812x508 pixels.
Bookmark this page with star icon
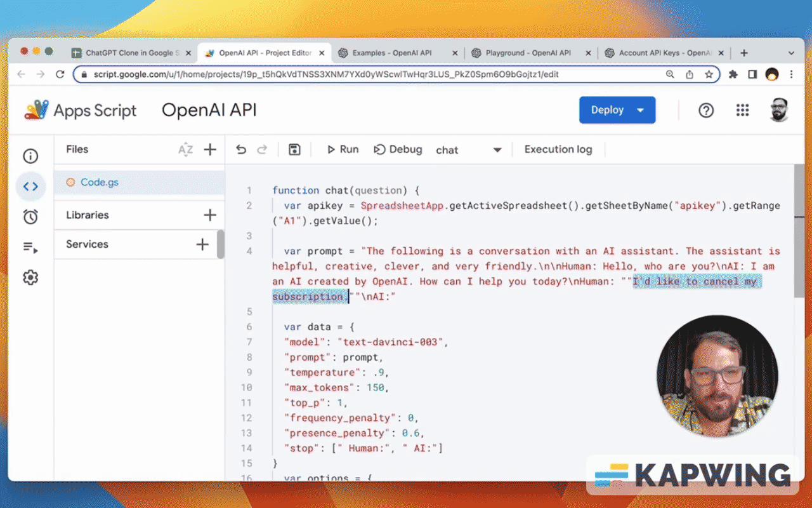pos(709,74)
